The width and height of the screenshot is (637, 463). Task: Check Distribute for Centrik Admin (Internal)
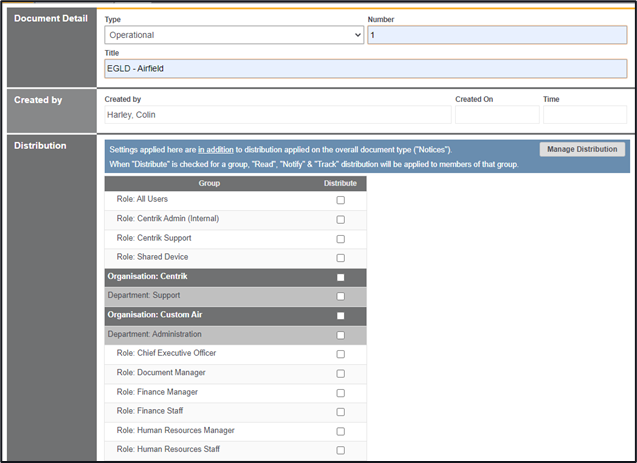[x=340, y=219]
